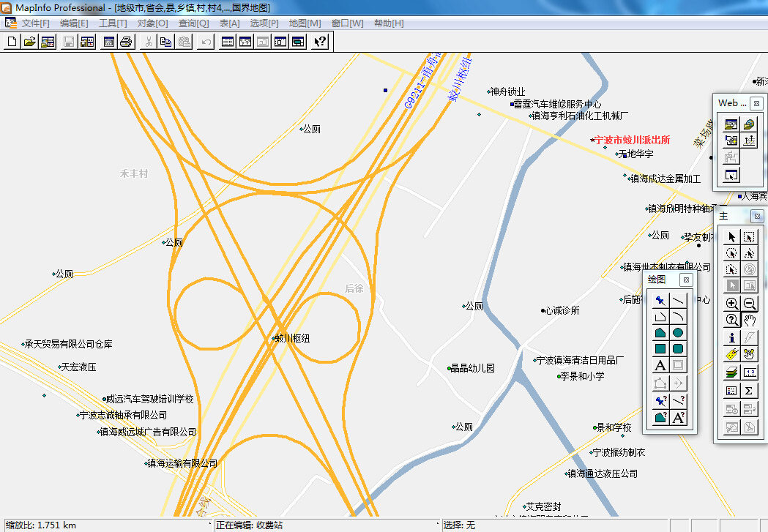Click the Copy icon in the toolbar

(x=166, y=42)
